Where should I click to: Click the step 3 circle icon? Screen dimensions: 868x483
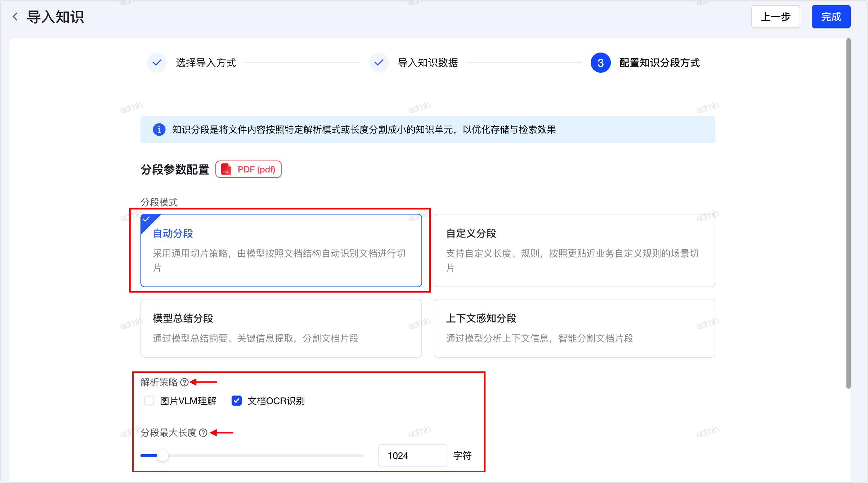point(600,63)
